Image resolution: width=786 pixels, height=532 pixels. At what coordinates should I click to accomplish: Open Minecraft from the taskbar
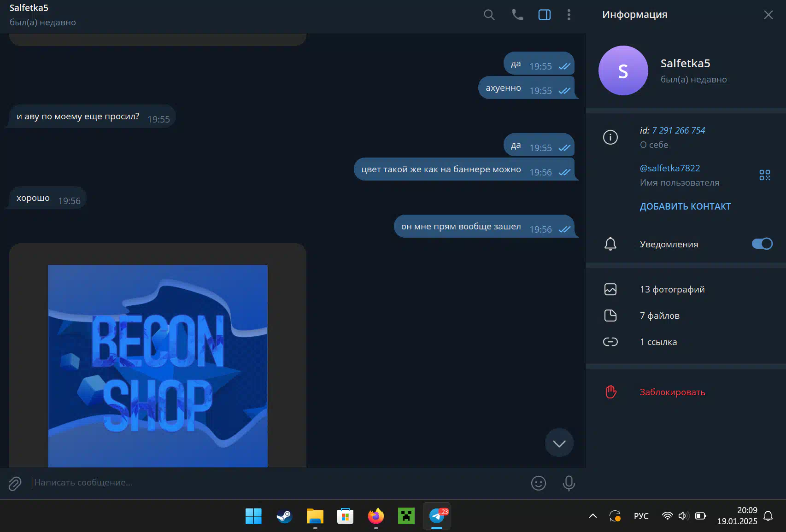coord(406,516)
